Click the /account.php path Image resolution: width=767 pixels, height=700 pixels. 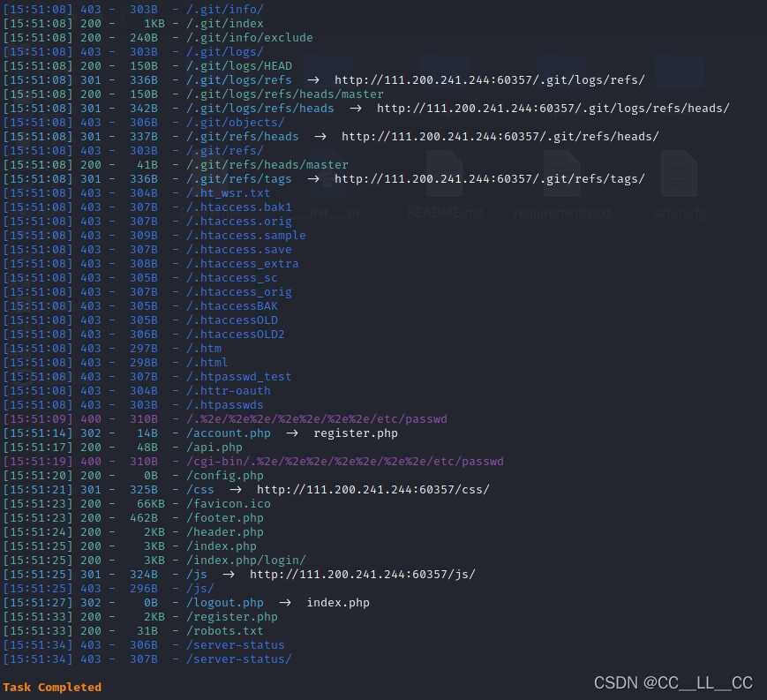(x=229, y=433)
